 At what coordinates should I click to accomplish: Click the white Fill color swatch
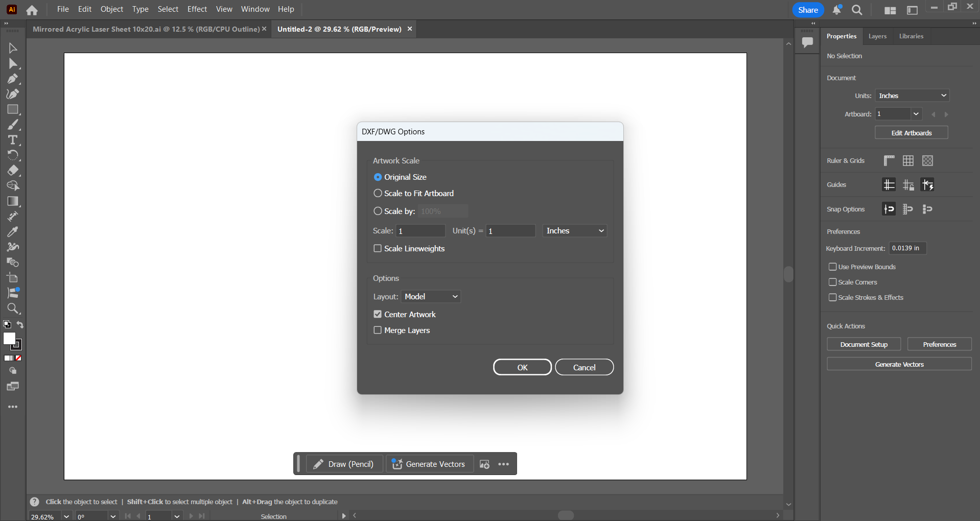8,338
